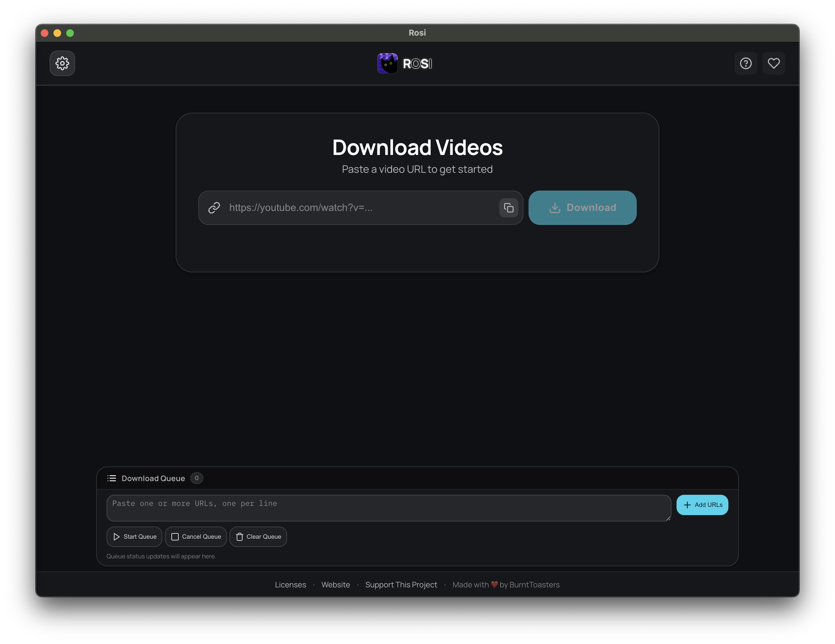Click the Download Queue list icon

112,478
